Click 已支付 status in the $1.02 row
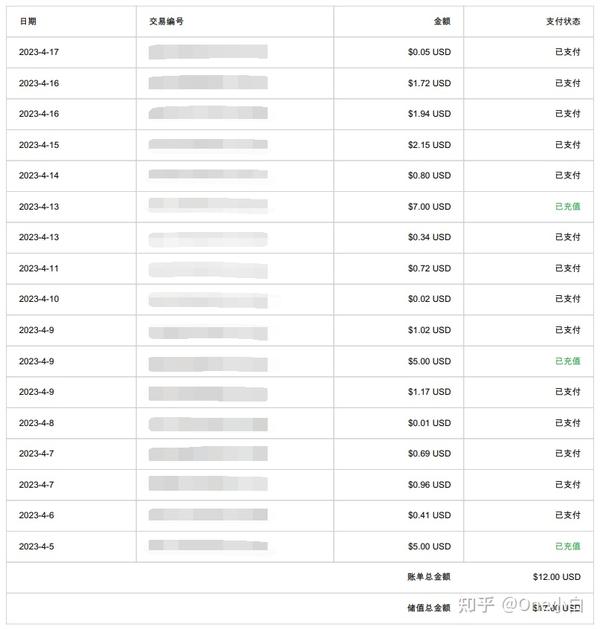Image resolution: width=600 pixels, height=629 pixels. 567,330
